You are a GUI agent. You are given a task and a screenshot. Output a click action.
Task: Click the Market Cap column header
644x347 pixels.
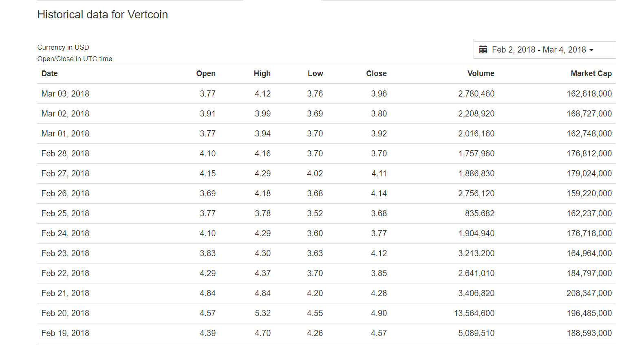pos(591,73)
